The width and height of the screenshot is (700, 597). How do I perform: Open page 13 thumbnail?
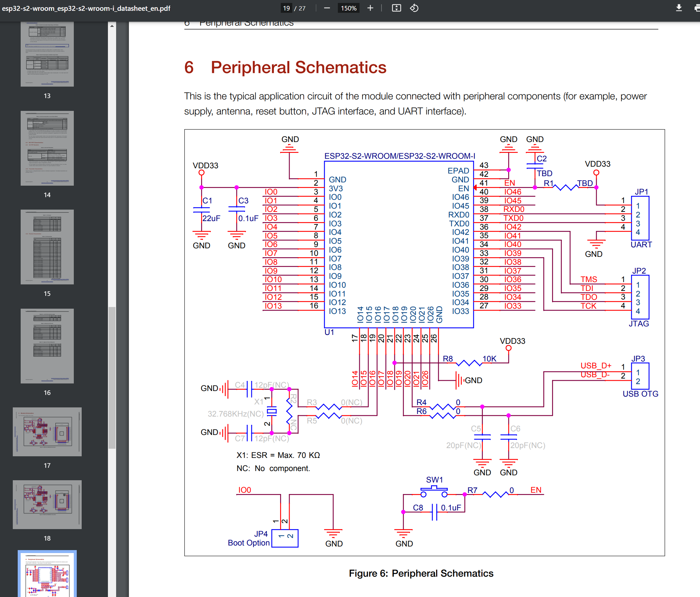47,54
